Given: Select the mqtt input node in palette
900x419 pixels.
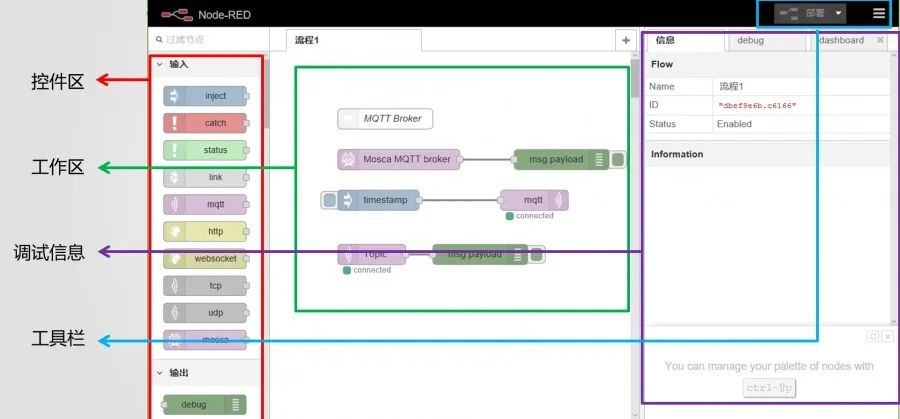Looking at the screenshot, I should point(205,204).
